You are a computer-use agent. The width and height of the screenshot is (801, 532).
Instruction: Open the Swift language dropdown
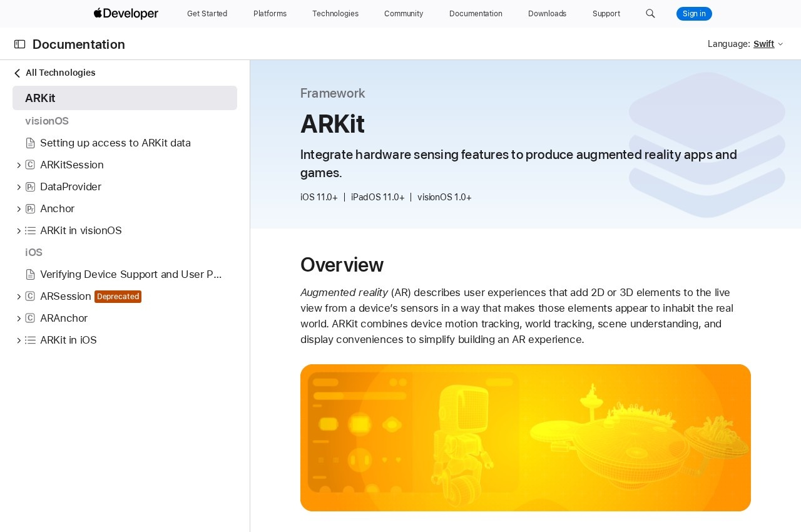tap(768, 44)
